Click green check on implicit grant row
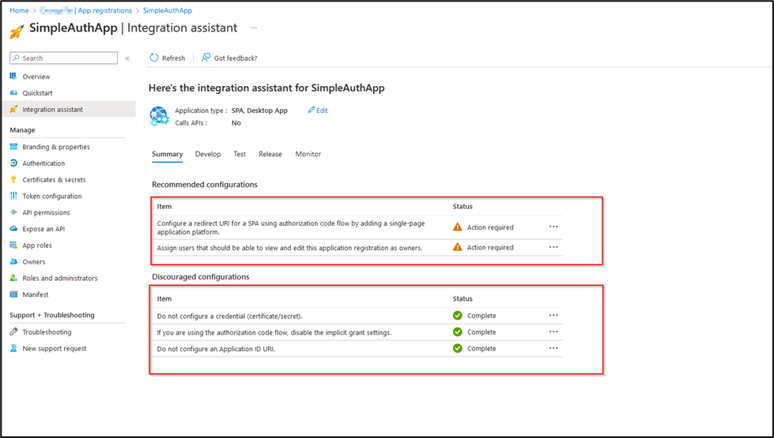 458,332
